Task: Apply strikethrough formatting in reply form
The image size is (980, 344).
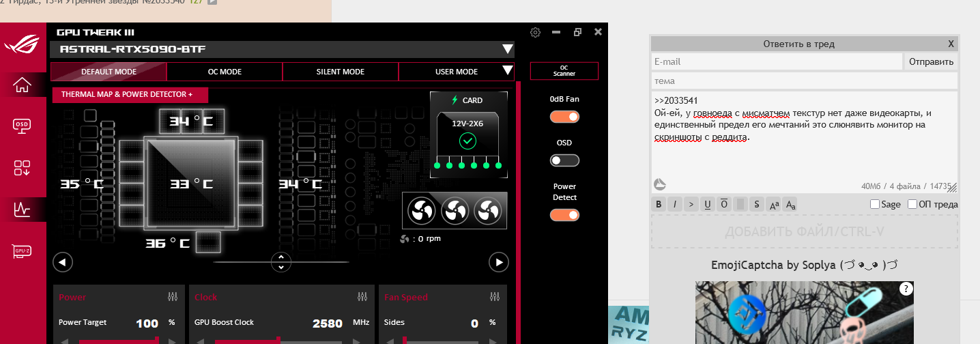Action: pyautogui.click(x=756, y=204)
